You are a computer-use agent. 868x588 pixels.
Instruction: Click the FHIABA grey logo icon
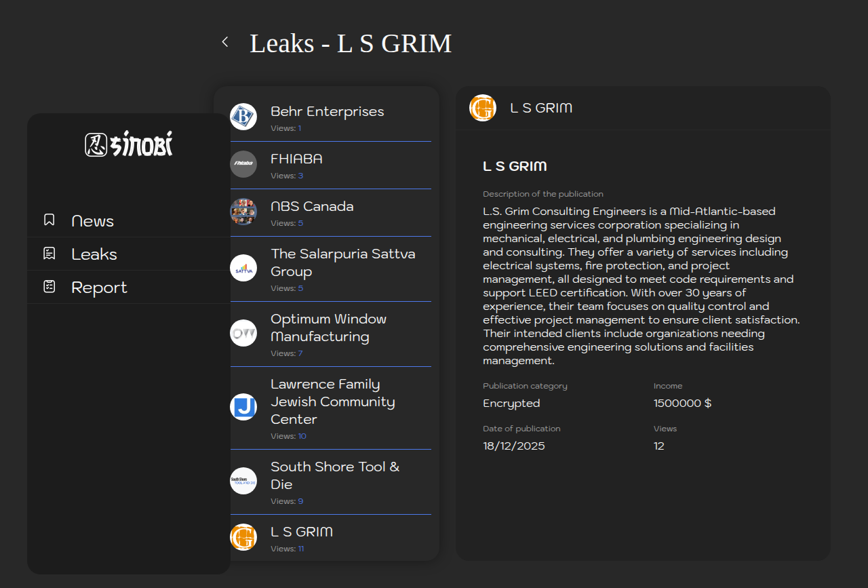[x=243, y=164]
